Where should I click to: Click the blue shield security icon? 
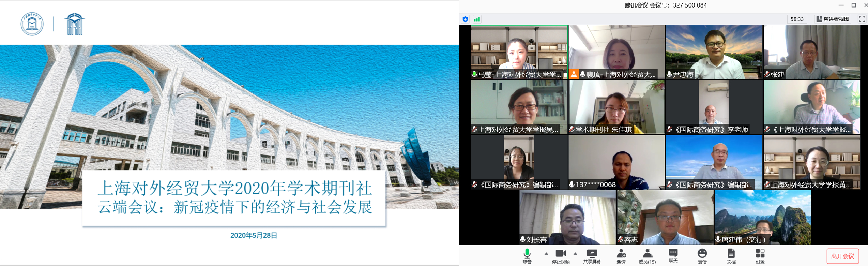pyautogui.click(x=466, y=19)
